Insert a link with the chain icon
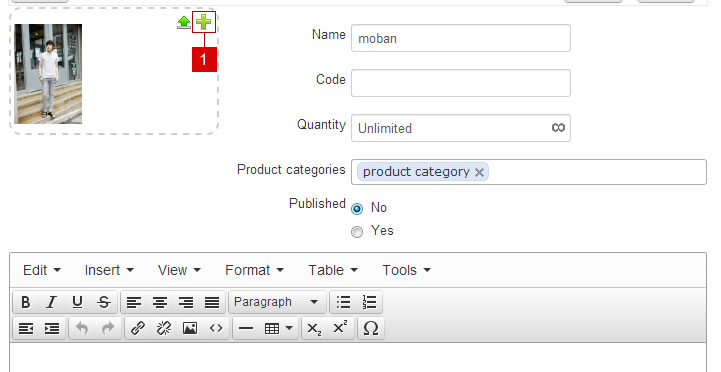 point(138,328)
